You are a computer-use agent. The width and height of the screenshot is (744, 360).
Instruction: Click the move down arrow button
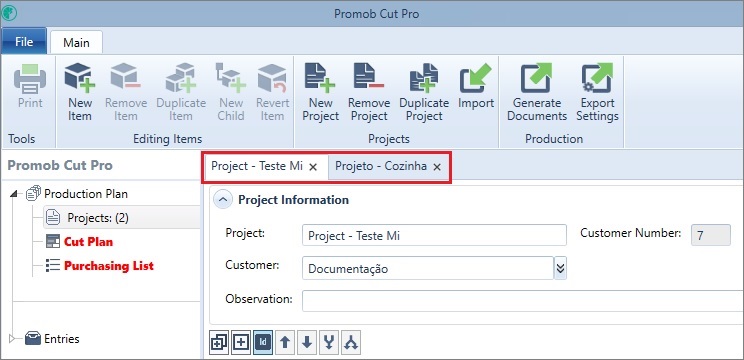click(307, 342)
